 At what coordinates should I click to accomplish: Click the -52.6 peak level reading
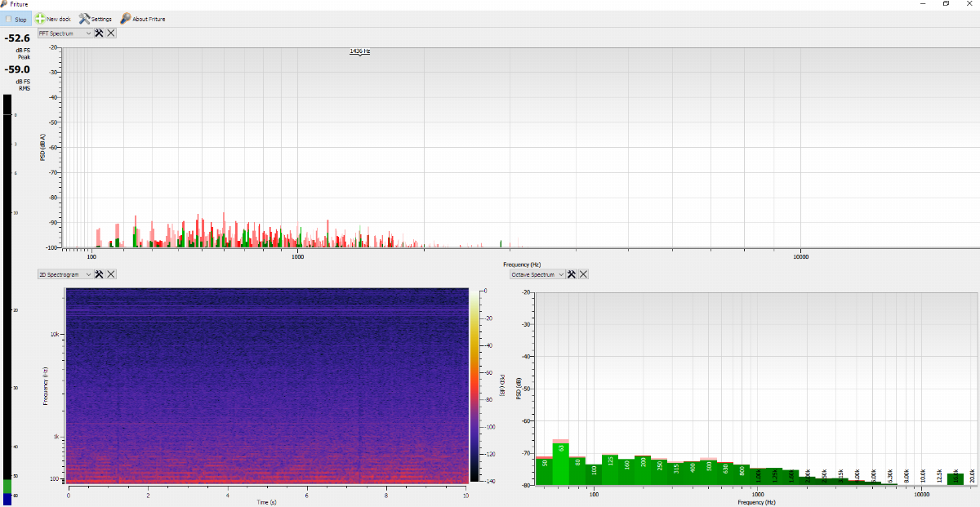point(17,38)
